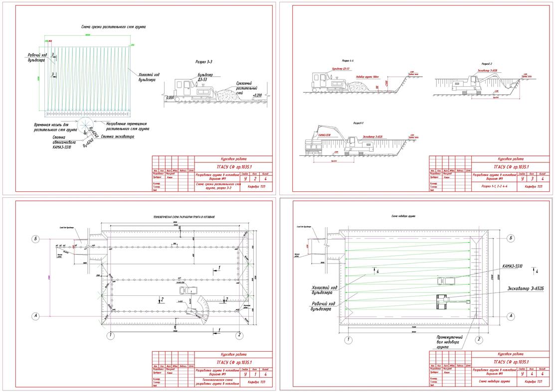Select axis marker 2 on the недобор sheet
Screen dimensions: 555x392
point(478,340)
